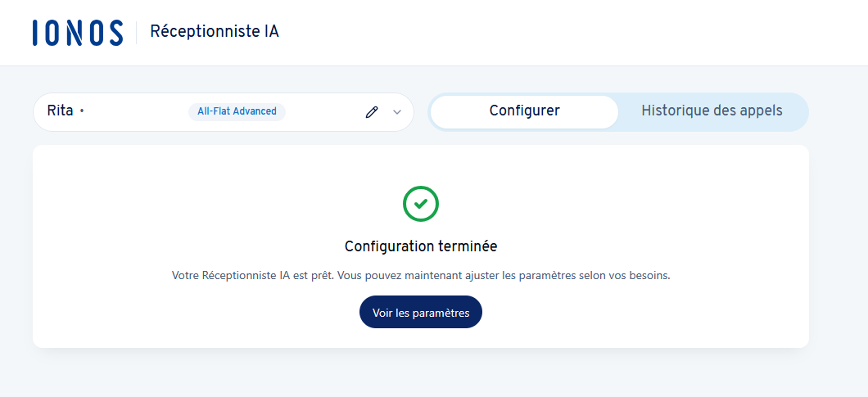Click the divider between logo and title

pyautogui.click(x=137, y=32)
